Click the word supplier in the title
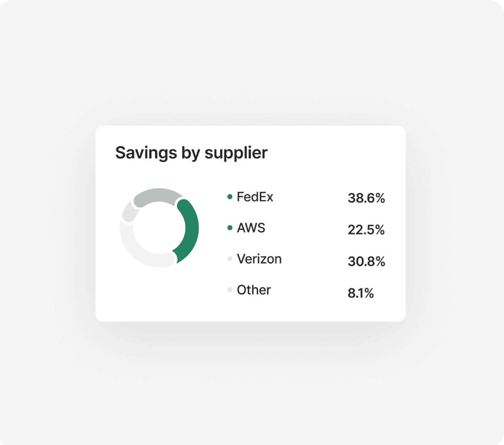Screen dimensions: 504x445 coord(236,153)
